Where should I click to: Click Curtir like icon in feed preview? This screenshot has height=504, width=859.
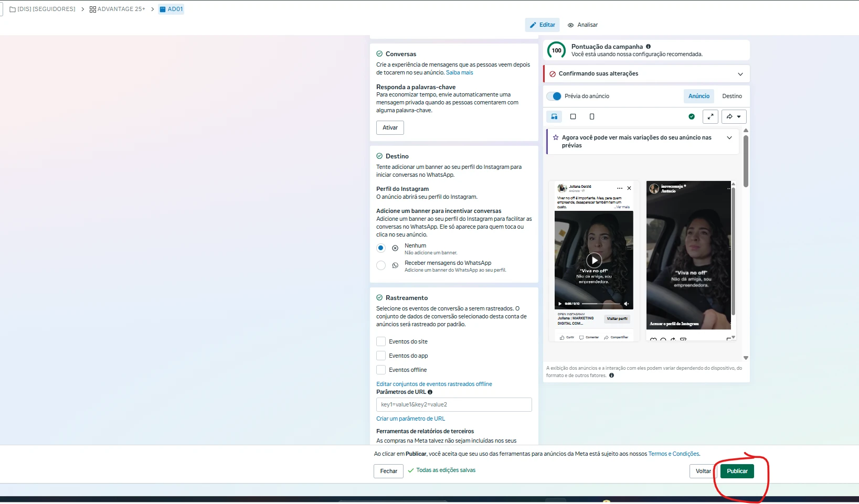[x=562, y=337]
